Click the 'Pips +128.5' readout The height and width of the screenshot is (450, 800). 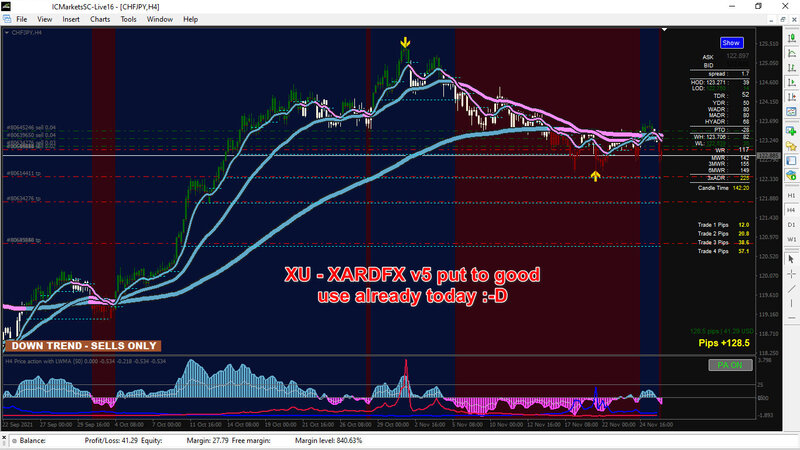pyautogui.click(x=724, y=343)
